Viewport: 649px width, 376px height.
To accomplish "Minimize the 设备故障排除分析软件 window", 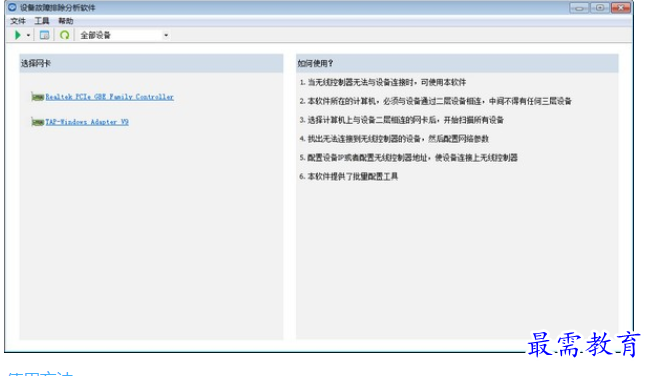I will coord(579,7).
